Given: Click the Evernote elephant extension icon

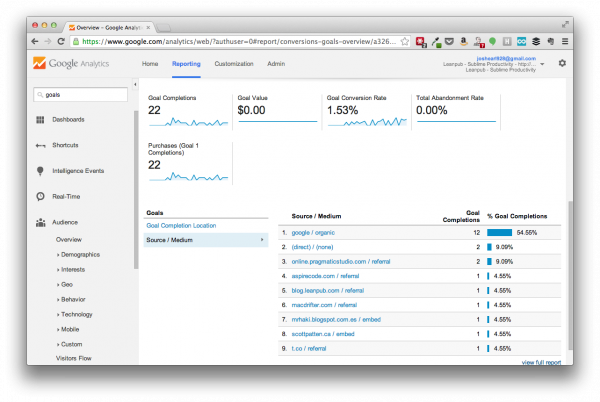Looking at the screenshot, I should point(551,41).
